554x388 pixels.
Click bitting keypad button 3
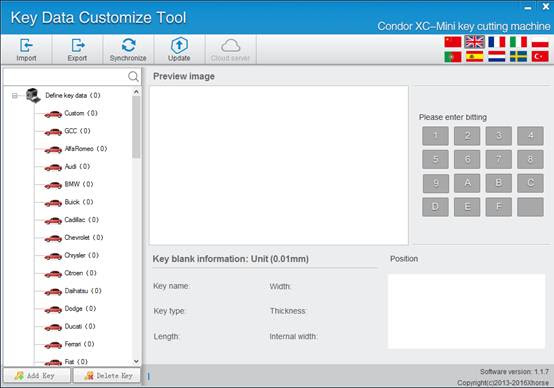click(499, 136)
